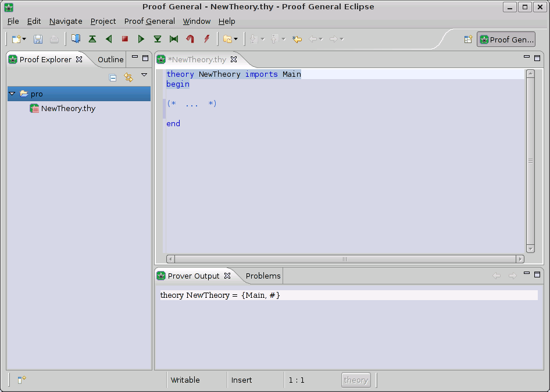Collapse the pro project tree node
This screenshot has width=550, height=392.
click(12, 94)
